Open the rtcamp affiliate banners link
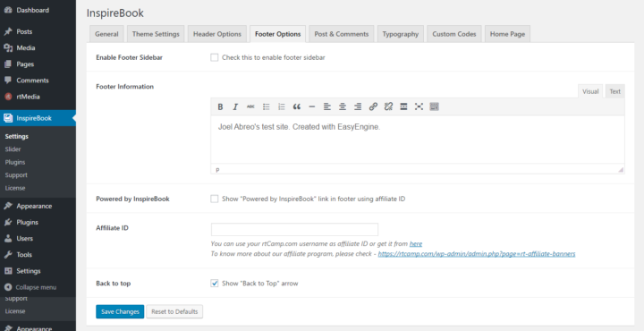 [x=477, y=254]
